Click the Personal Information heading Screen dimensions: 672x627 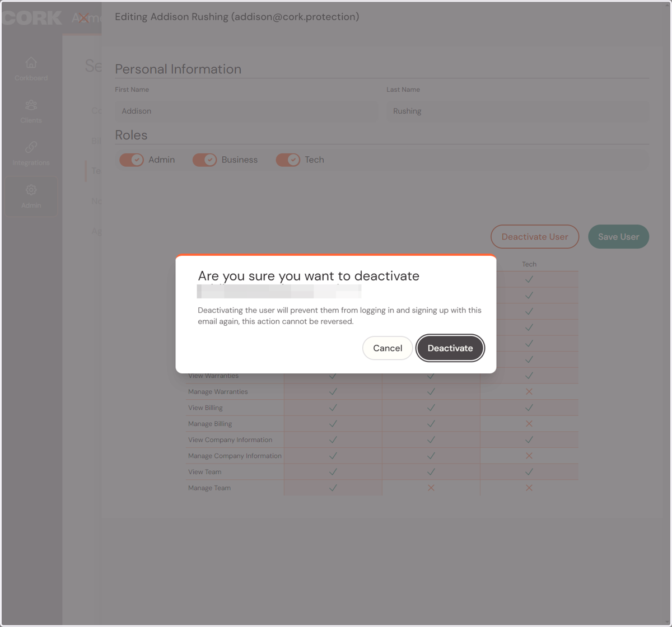pyautogui.click(x=178, y=69)
